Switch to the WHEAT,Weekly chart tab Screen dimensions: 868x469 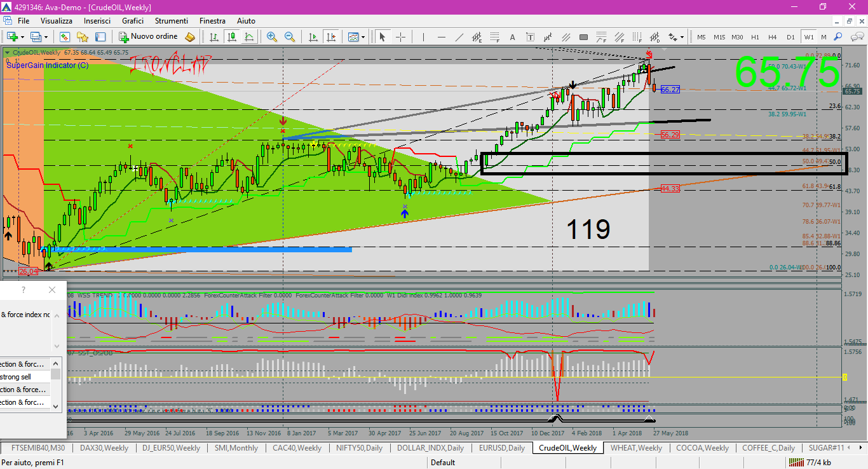coord(636,448)
